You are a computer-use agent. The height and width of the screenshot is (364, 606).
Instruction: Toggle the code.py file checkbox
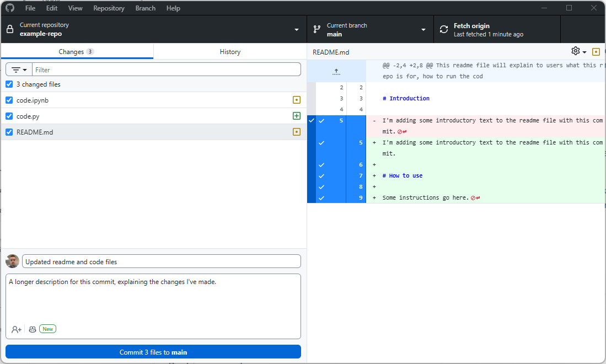click(x=9, y=116)
